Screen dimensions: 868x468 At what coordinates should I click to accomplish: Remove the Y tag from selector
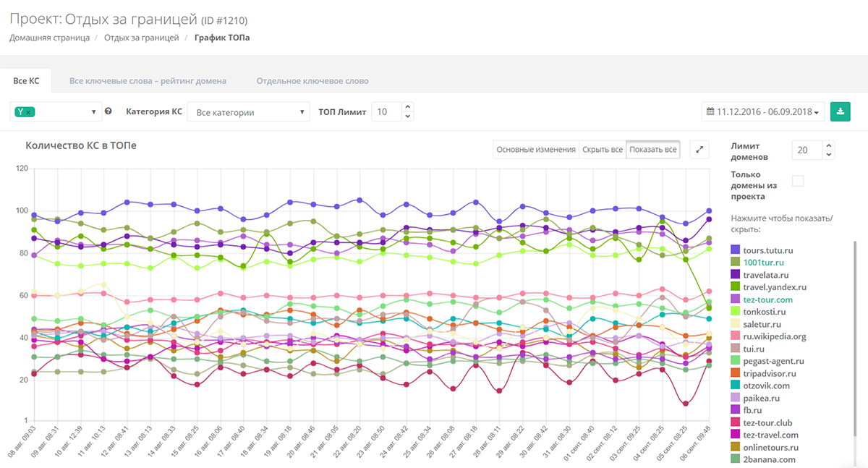(x=28, y=112)
